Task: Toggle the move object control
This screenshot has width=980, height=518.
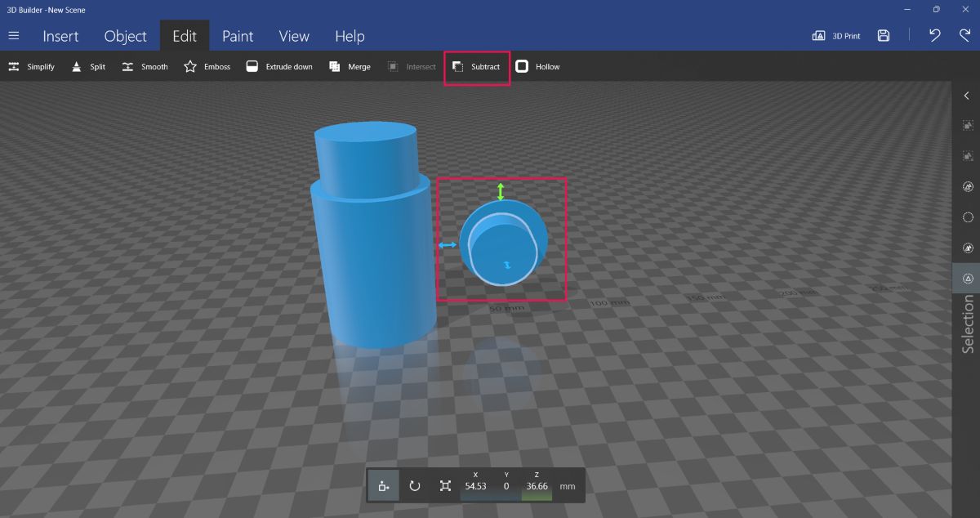Action: pyautogui.click(x=383, y=485)
